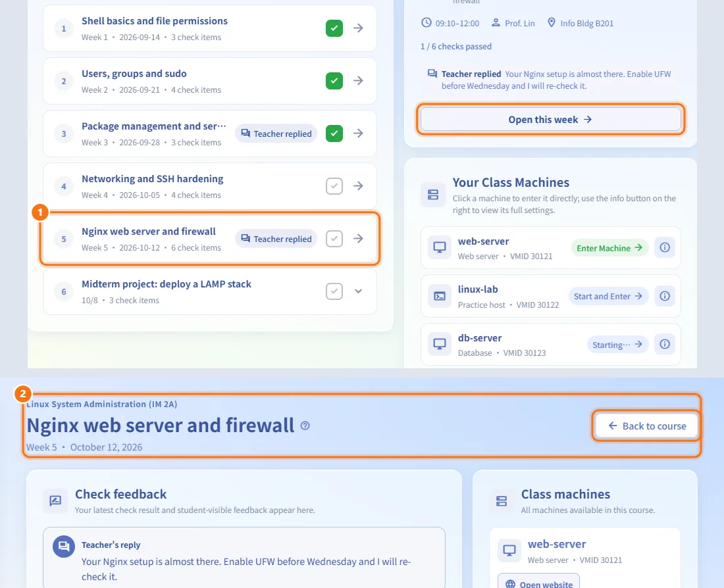The width and height of the screenshot is (724, 588).
Task: Toggle the Nginx web server checkbox
Action: click(x=334, y=239)
